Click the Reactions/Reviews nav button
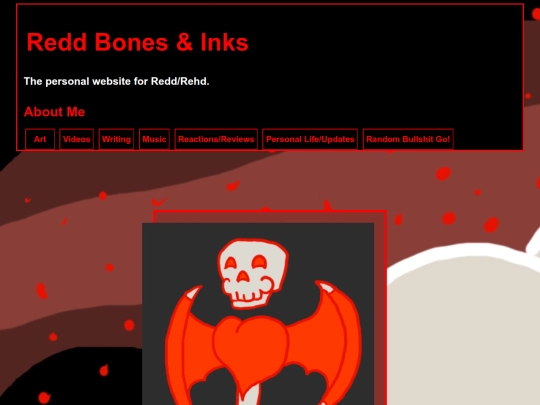The height and width of the screenshot is (405, 540). click(x=216, y=139)
